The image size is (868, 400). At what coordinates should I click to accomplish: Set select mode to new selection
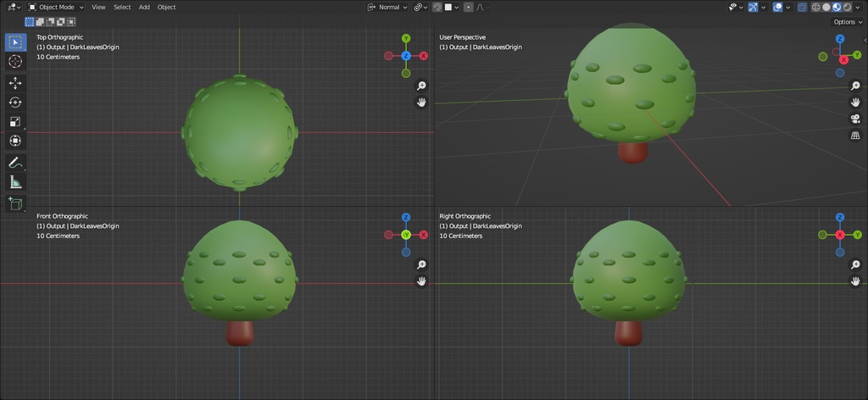point(30,22)
